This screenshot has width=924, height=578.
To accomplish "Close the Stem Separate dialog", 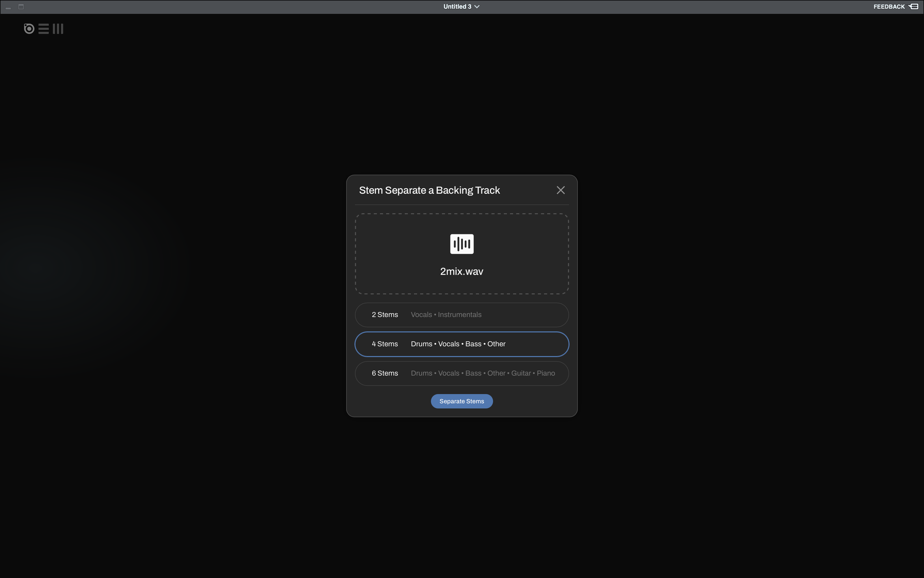I will (560, 190).
